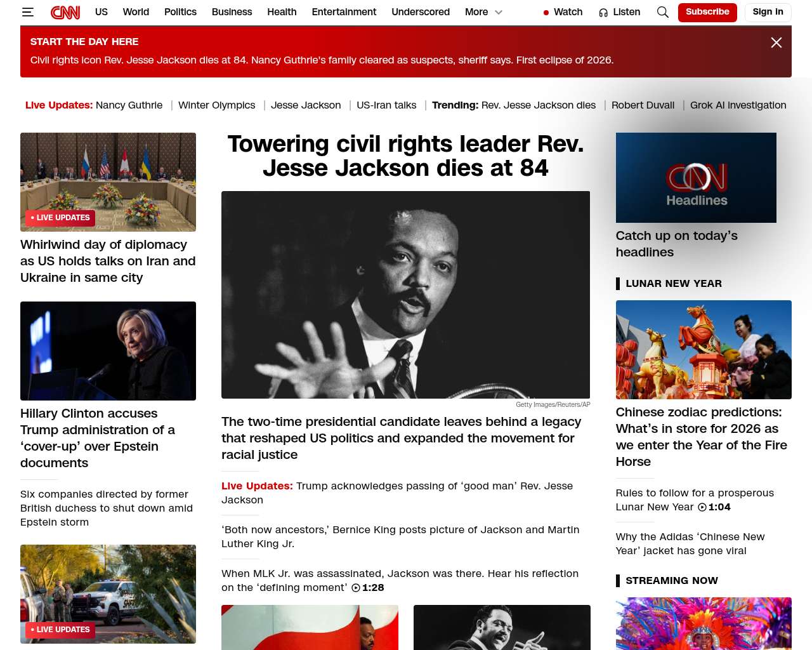
Task: Play the 1:04 Lunar New Year video
Action: click(x=702, y=507)
